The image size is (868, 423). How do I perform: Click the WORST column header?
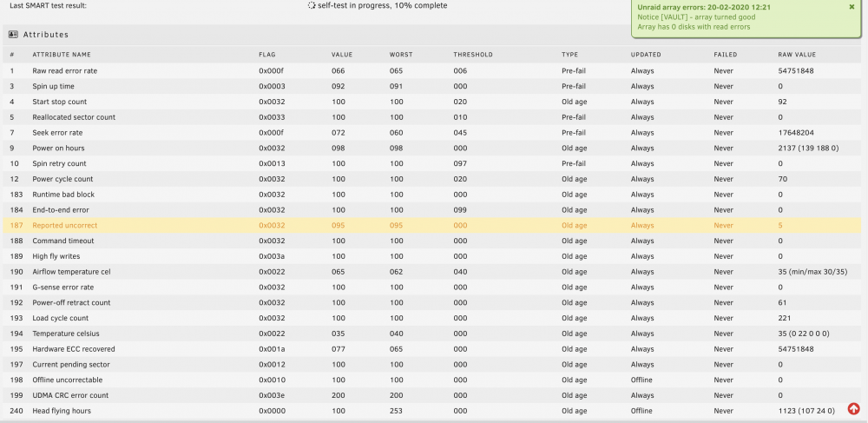pyautogui.click(x=401, y=55)
